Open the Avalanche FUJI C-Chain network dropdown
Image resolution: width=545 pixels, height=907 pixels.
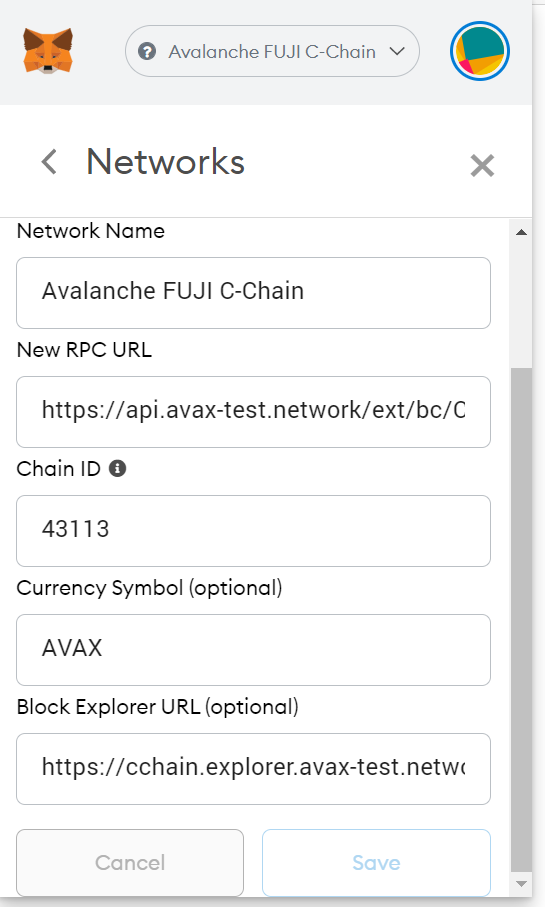(272, 51)
